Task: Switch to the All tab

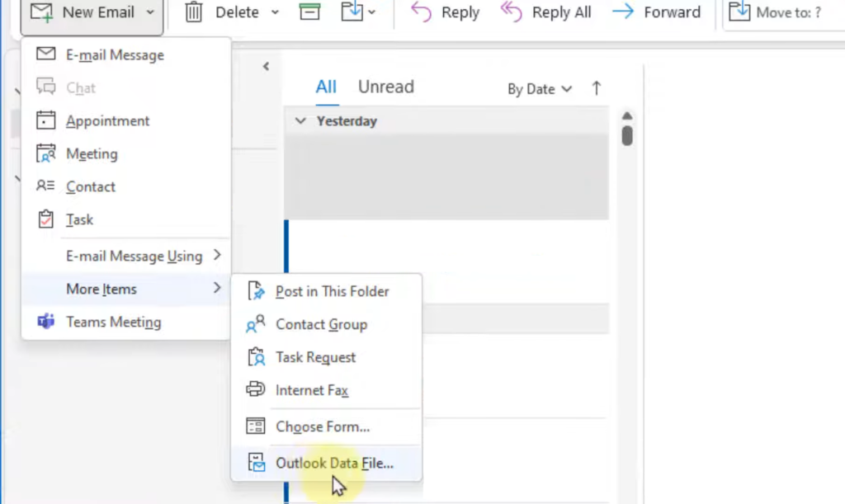Action: pos(326,87)
